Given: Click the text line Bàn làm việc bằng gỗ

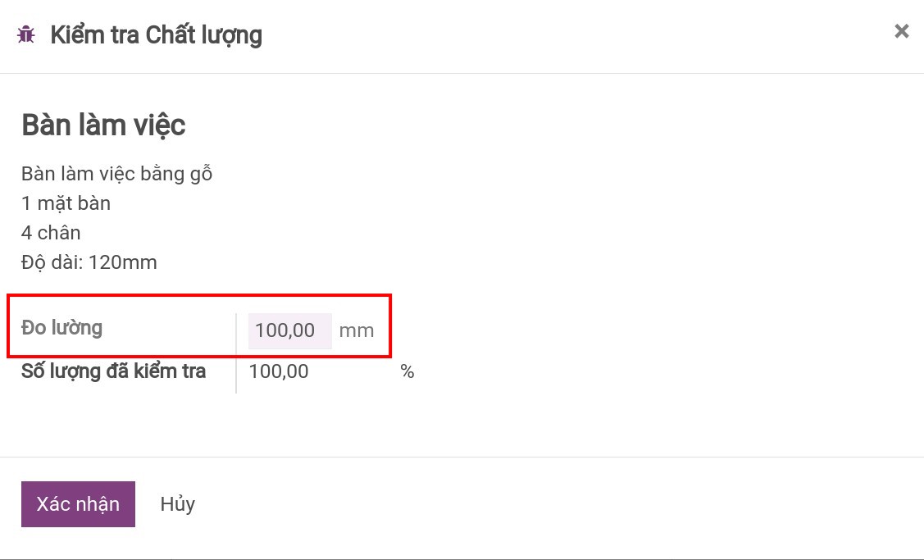Looking at the screenshot, I should pyautogui.click(x=116, y=174).
